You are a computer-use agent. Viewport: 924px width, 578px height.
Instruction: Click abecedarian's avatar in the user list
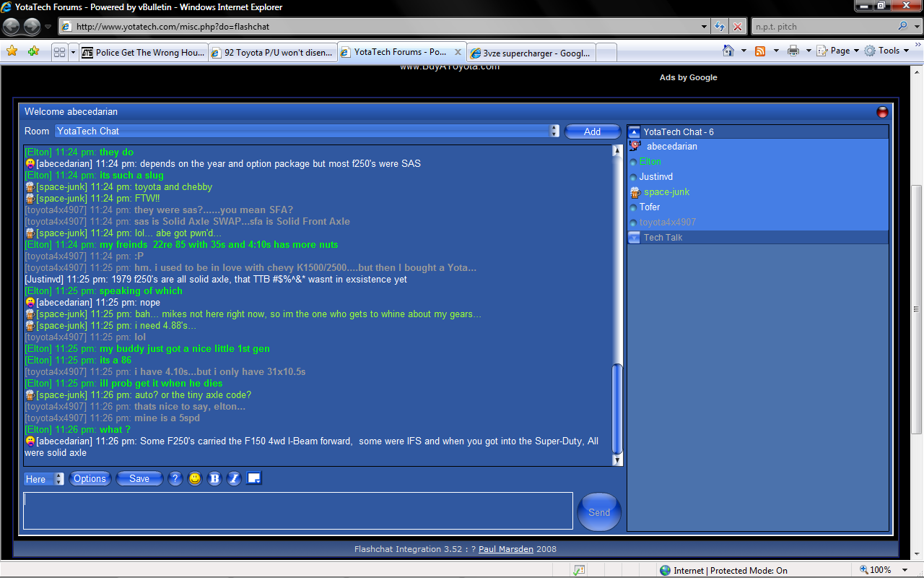click(x=635, y=146)
